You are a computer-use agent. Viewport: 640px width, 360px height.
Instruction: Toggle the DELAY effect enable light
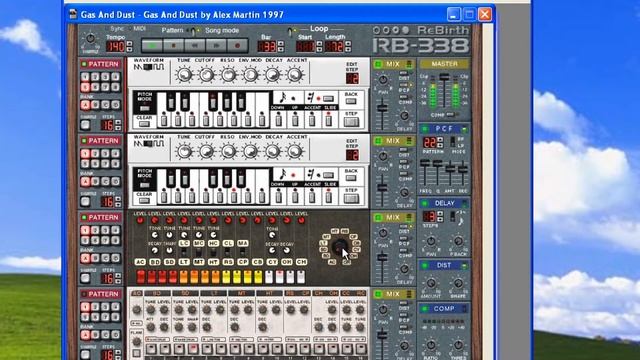pyautogui.click(x=424, y=203)
